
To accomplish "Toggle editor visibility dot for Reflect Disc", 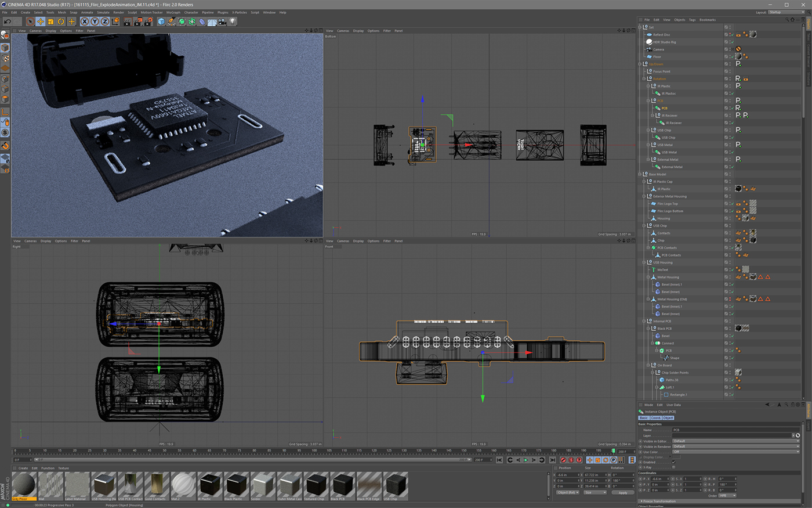I will [730, 34].
